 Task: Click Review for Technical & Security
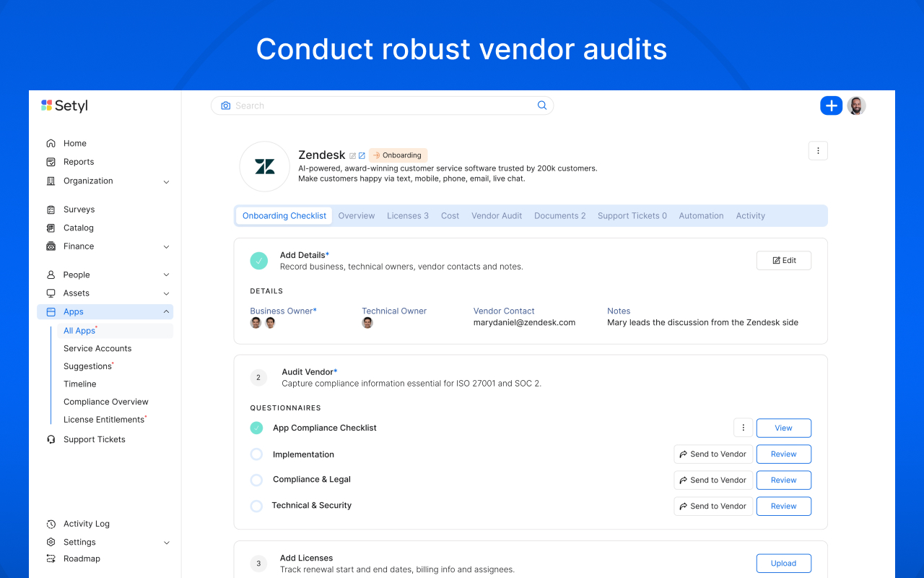pos(784,506)
